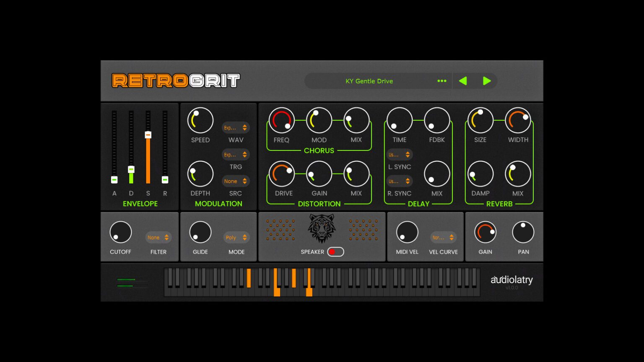
Task: Select the output GAIN knob
Action: (x=485, y=231)
